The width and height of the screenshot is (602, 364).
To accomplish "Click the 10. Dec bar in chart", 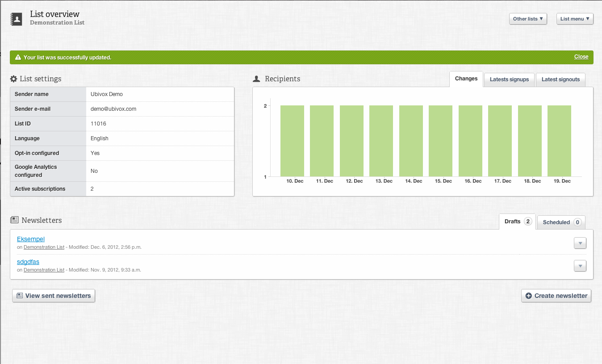I will tap(292, 141).
